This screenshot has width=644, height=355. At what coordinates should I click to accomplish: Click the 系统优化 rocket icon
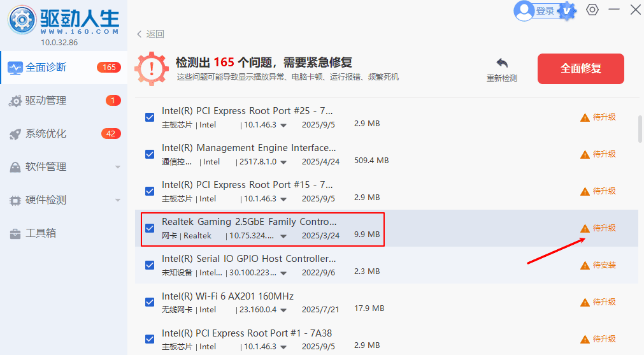[x=15, y=134]
